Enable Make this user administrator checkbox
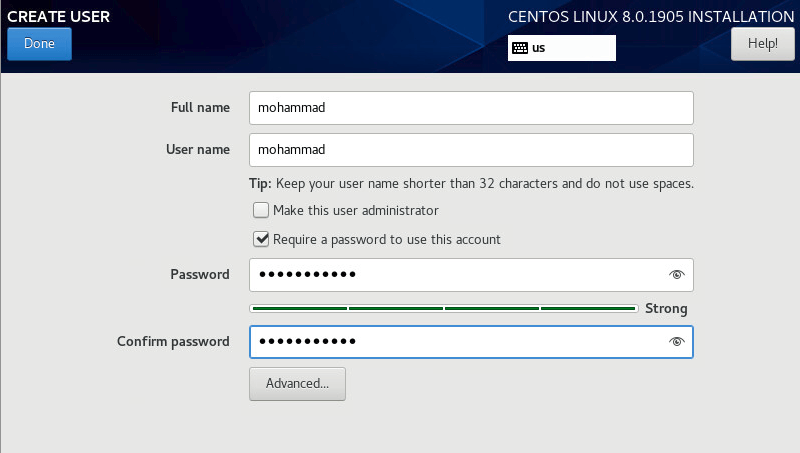Image resolution: width=800 pixels, height=453 pixels. coord(261,211)
